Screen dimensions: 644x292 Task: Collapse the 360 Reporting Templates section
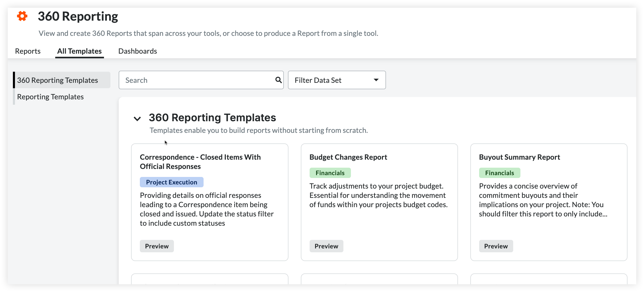(x=137, y=118)
